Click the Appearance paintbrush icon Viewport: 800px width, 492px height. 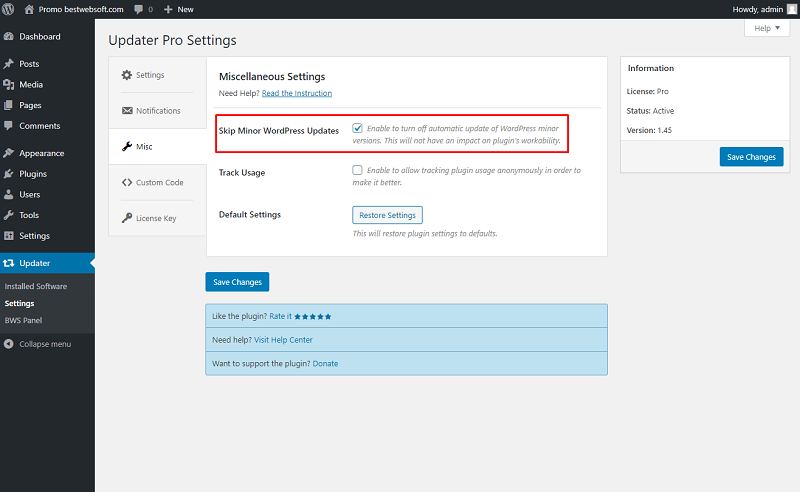click(8, 153)
